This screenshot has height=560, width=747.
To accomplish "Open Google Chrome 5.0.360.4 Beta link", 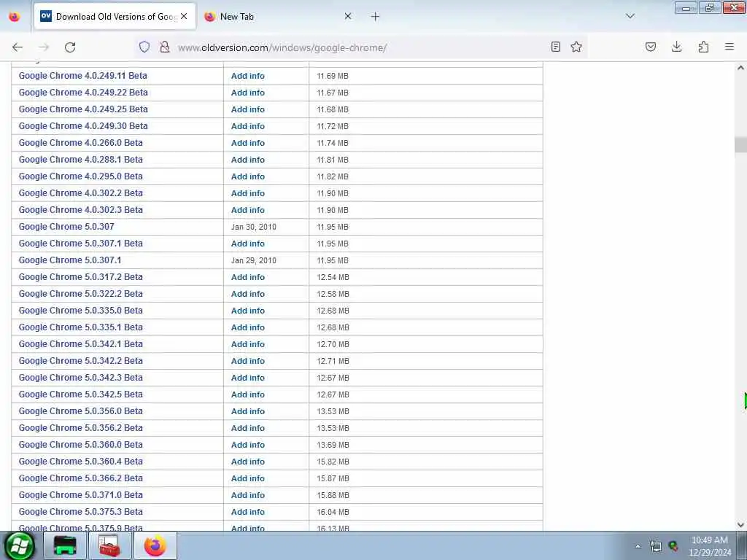I will point(80,462).
